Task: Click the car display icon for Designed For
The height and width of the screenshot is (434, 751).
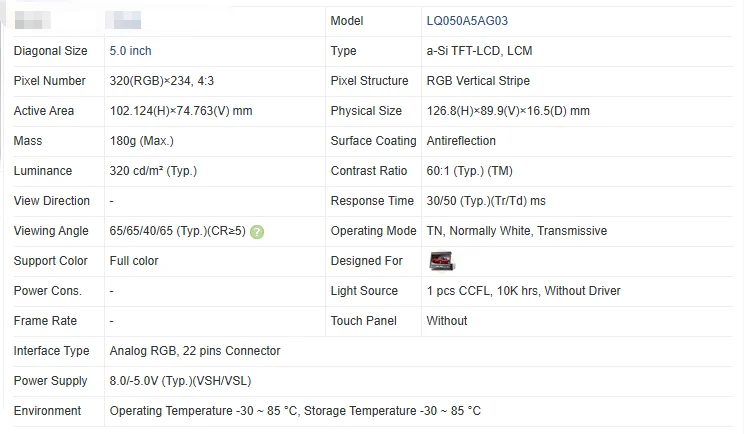Action: (x=442, y=261)
